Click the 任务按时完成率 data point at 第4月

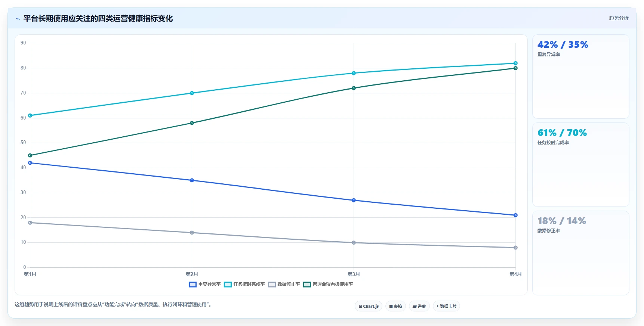click(x=515, y=63)
